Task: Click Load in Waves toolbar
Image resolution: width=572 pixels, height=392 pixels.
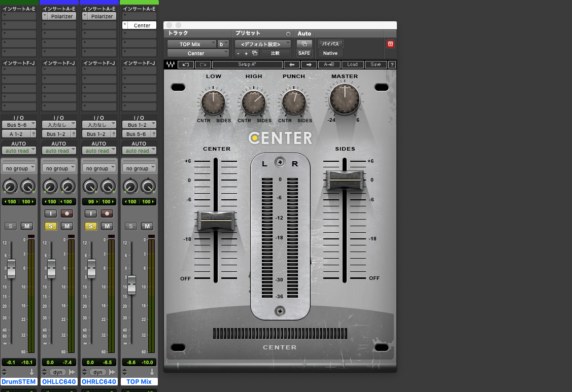Action: pyautogui.click(x=352, y=64)
